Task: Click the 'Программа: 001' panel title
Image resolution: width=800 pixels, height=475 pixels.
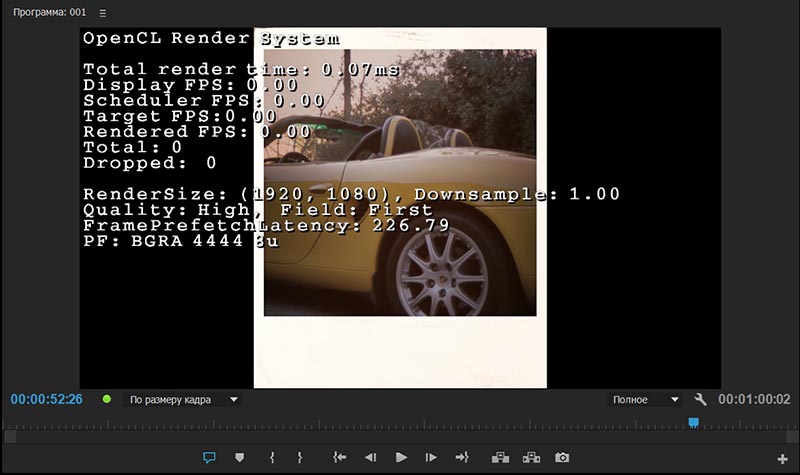Action: (50, 13)
